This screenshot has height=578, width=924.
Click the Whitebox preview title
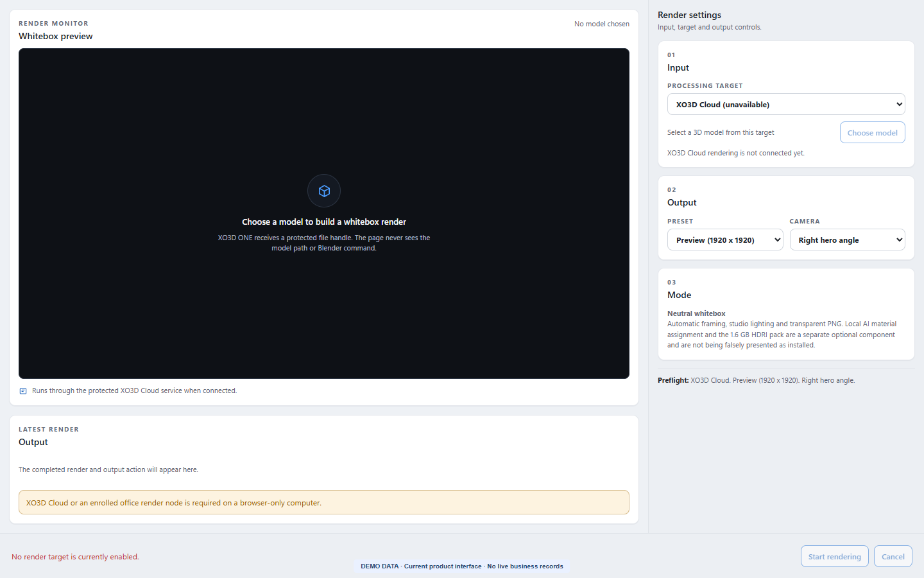[56, 36]
